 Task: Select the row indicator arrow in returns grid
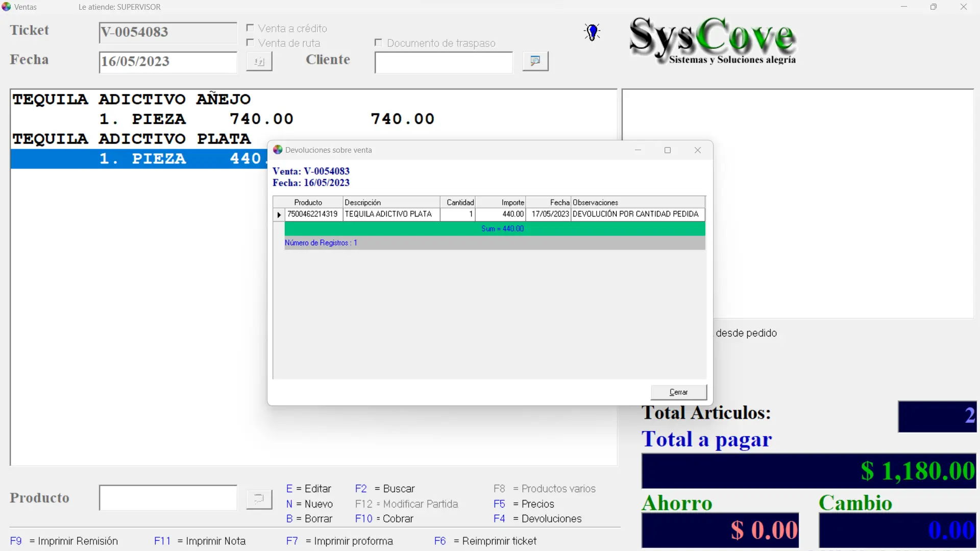[279, 214]
